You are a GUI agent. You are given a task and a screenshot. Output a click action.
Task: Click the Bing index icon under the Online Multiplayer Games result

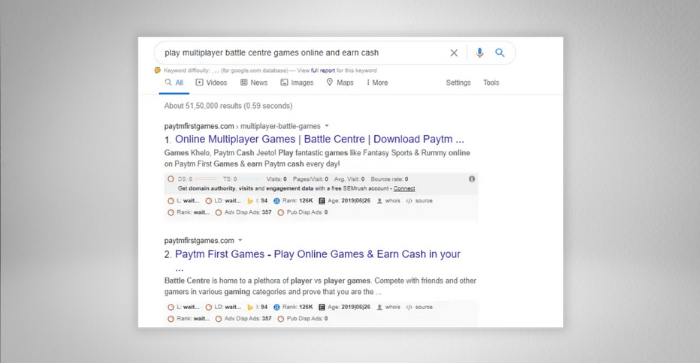click(x=250, y=201)
